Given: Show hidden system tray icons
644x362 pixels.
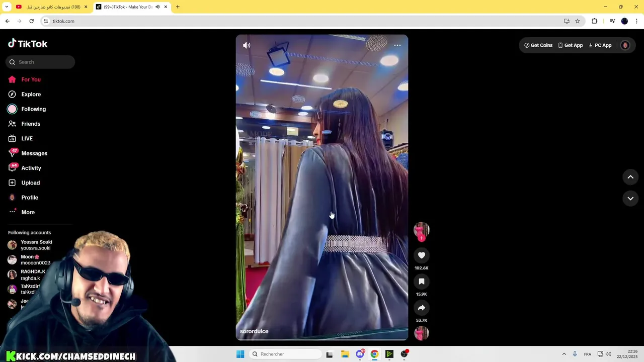Looking at the screenshot, I should coord(564,354).
